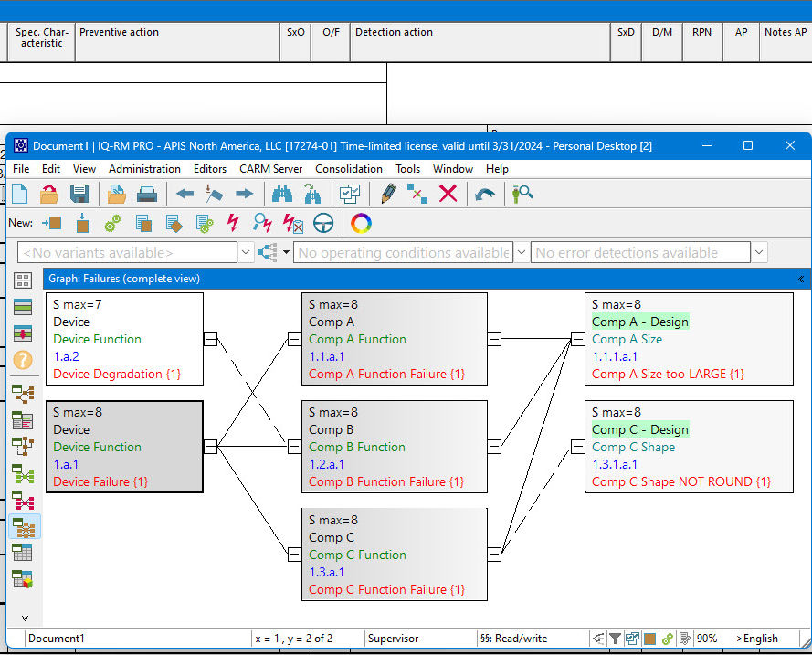Click the save icon in the toolbar

point(80,194)
